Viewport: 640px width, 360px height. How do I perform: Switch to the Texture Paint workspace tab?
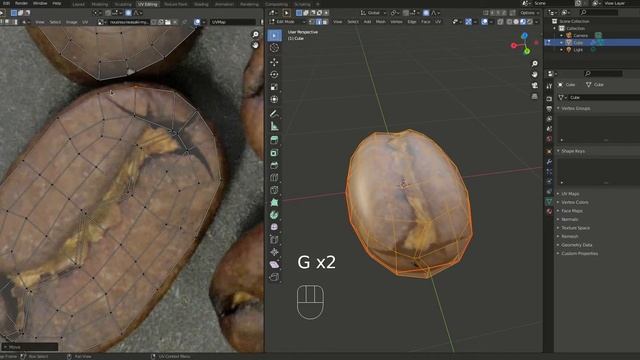pos(176,4)
